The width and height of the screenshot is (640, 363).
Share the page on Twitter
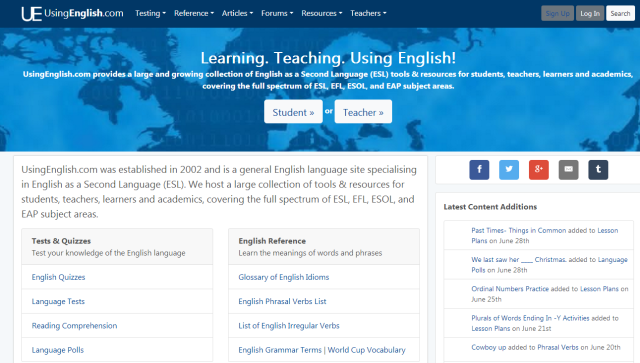coord(509,169)
